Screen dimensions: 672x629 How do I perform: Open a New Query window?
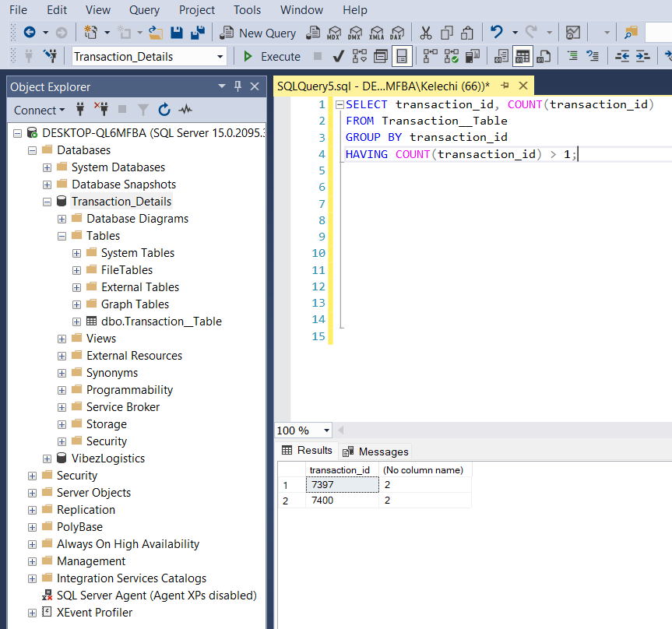click(258, 34)
